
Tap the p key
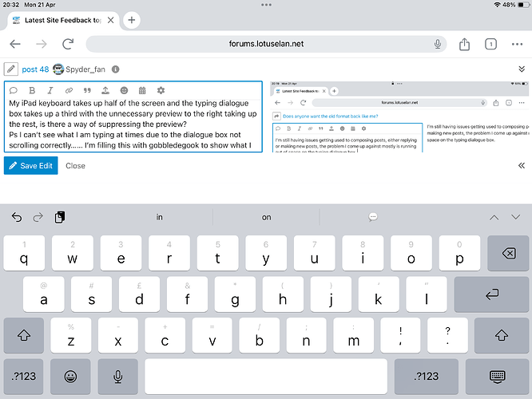pos(459,253)
